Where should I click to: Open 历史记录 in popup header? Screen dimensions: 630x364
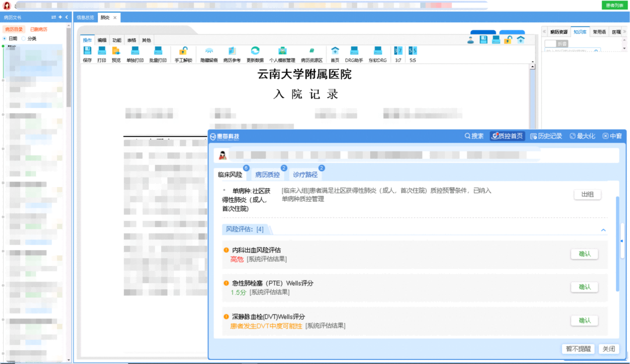[546, 136]
